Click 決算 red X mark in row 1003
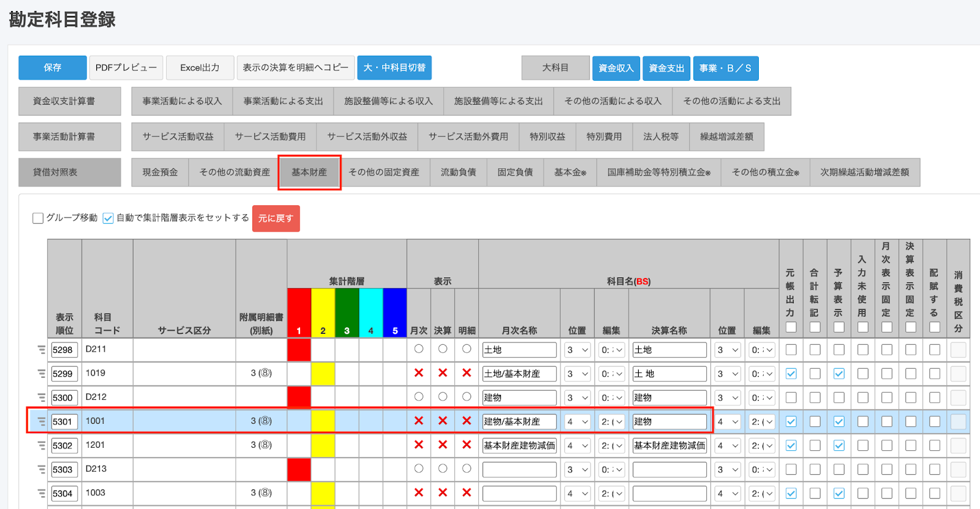 [443, 492]
